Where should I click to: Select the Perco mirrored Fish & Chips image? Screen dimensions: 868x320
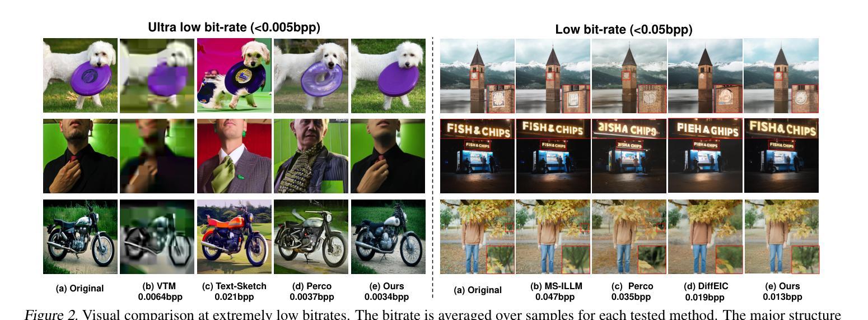[629, 156]
